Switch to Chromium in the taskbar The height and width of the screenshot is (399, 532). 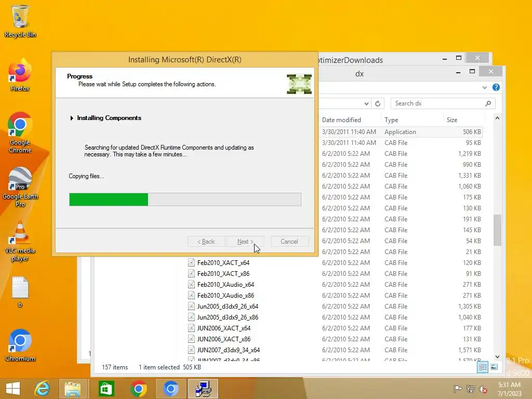pos(170,389)
